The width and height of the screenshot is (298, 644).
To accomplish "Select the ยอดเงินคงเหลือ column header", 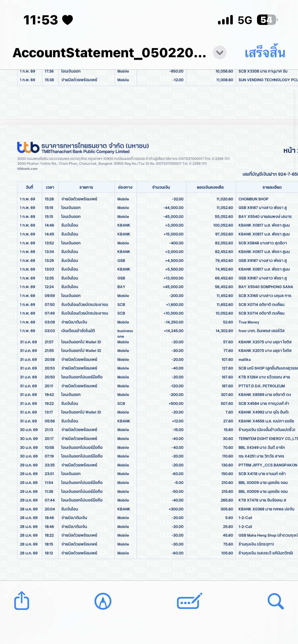I will coord(210,187).
